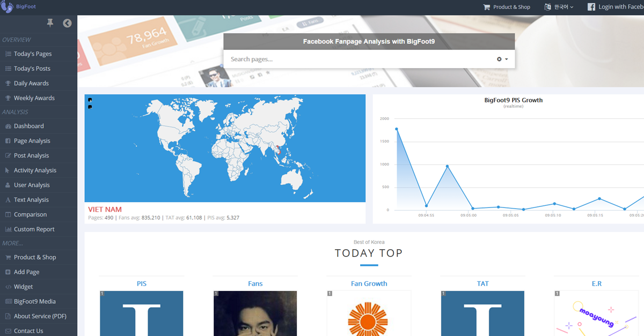Open the mooyoung thumbnail under E.R
Screen dimensions: 644x336
pyautogui.click(x=597, y=313)
